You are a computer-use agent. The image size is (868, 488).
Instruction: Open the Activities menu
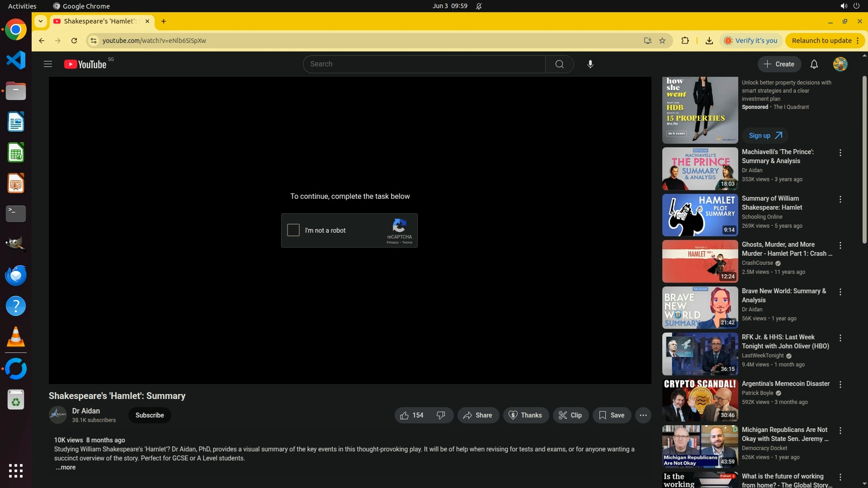tap(22, 6)
